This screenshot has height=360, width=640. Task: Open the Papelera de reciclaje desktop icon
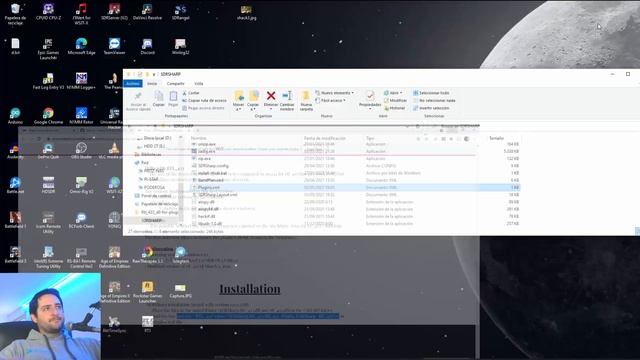click(16, 14)
